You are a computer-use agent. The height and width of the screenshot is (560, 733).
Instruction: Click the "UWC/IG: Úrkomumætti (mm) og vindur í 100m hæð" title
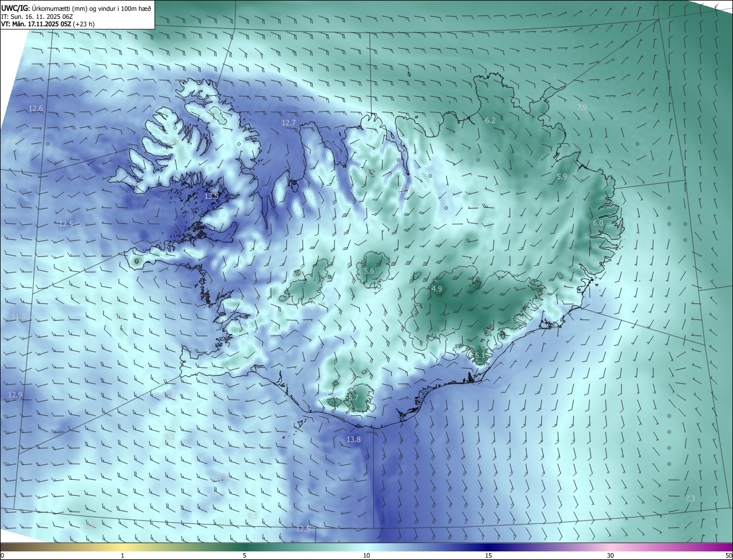click(76, 8)
